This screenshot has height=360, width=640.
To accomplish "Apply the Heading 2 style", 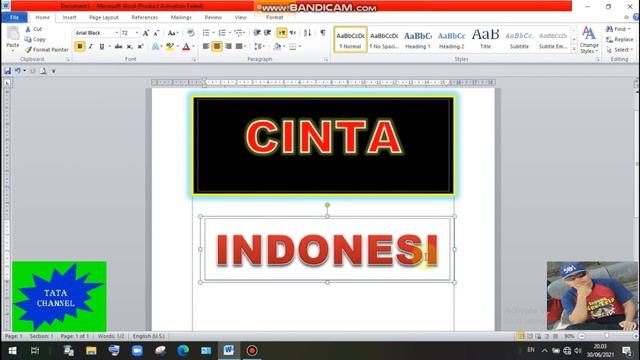I will 451,39.
